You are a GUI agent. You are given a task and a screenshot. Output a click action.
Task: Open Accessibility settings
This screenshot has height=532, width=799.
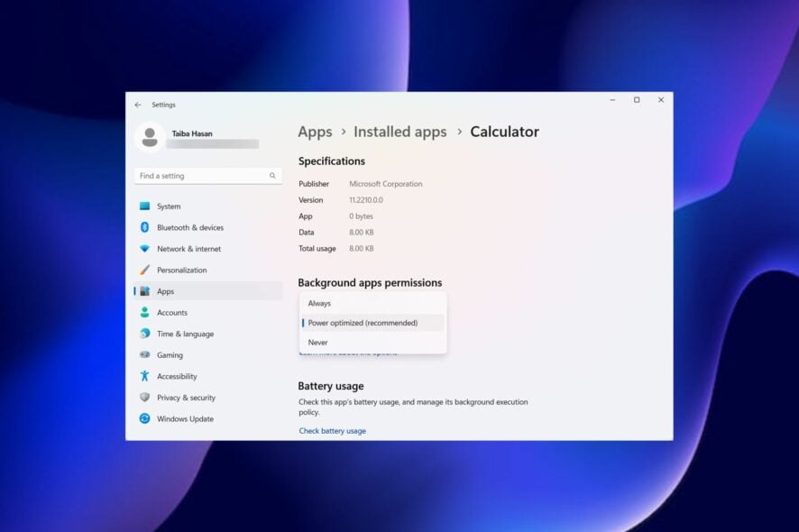pyautogui.click(x=177, y=376)
